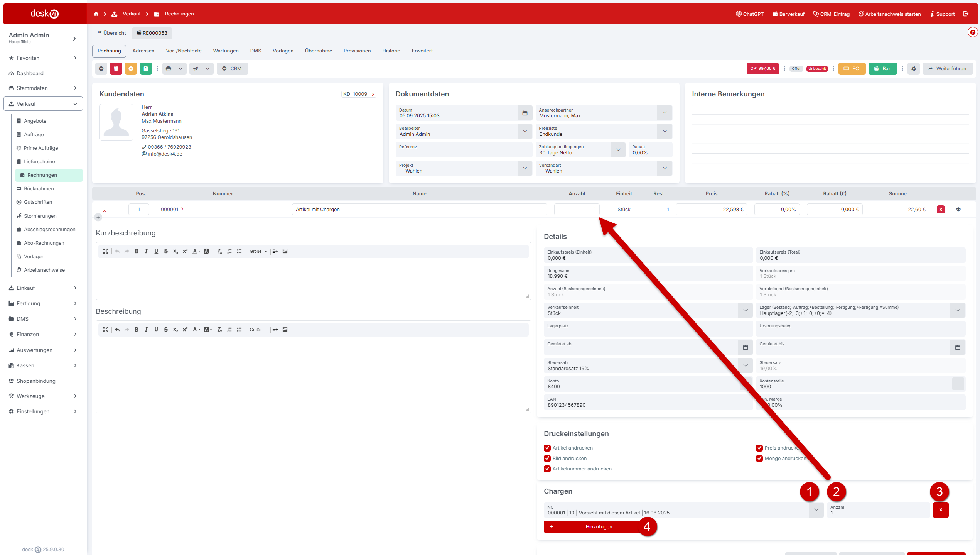Click the Referenz input field
The width and height of the screenshot is (980, 555).
[x=464, y=150]
